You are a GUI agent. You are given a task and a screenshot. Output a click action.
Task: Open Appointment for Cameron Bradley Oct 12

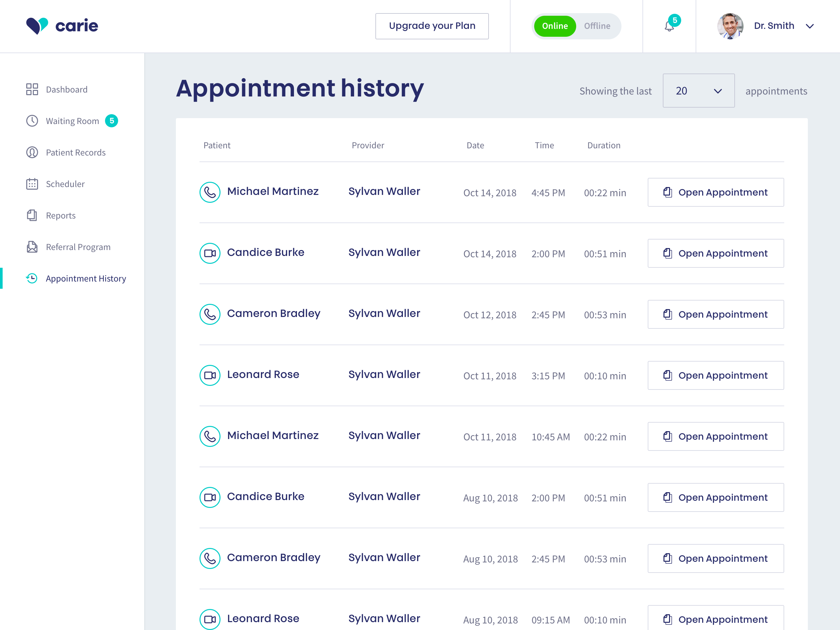[715, 314]
